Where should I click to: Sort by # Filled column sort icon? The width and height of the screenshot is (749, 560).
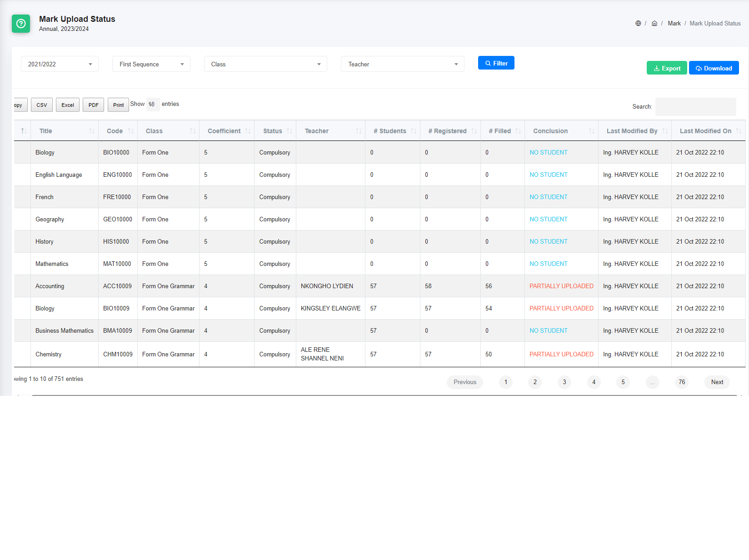pos(518,131)
